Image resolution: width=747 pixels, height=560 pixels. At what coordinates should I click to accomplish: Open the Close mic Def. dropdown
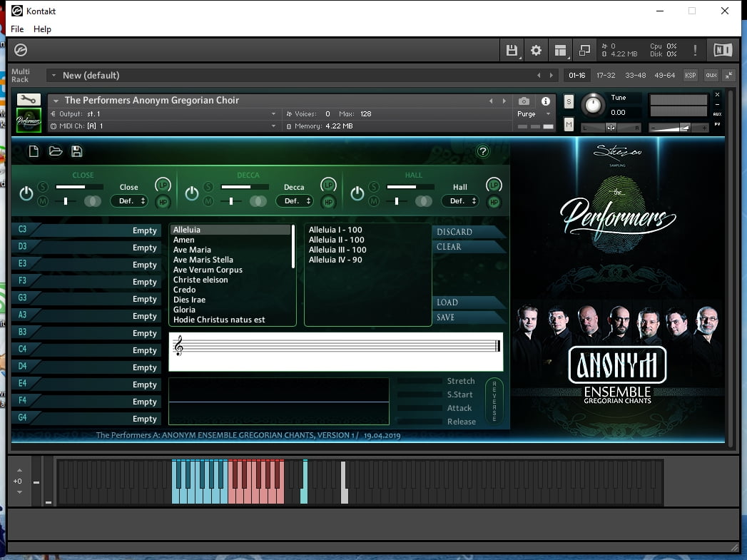[129, 201]
